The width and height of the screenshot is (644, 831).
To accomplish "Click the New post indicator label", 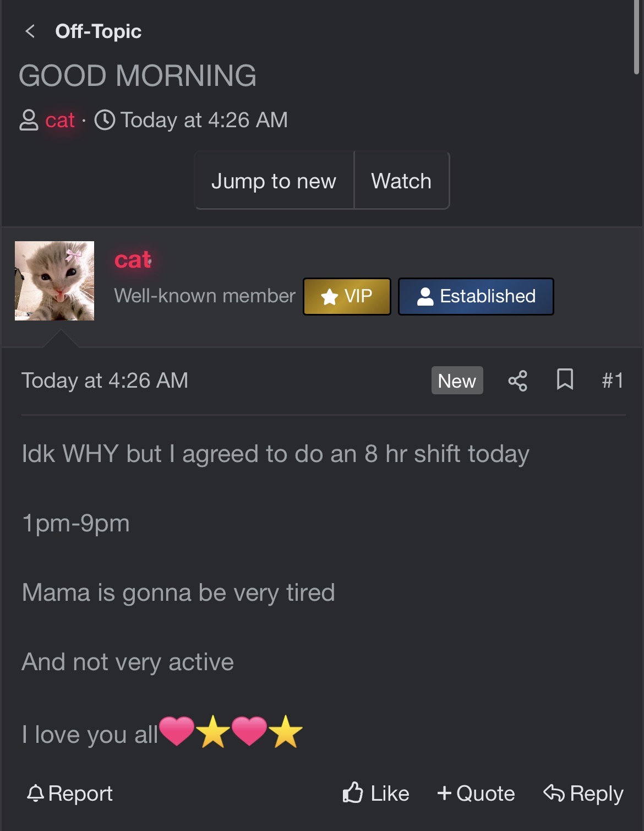I will tap(457, 381).
